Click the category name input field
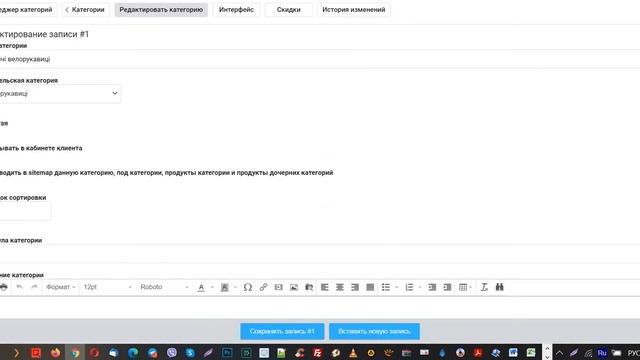This screenshot has height=360, width=640. pyautogui.click(x=320, y=59)
